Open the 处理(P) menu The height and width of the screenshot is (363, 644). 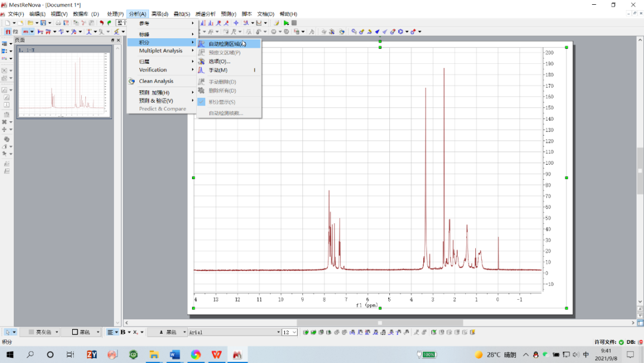coord(116,14)
